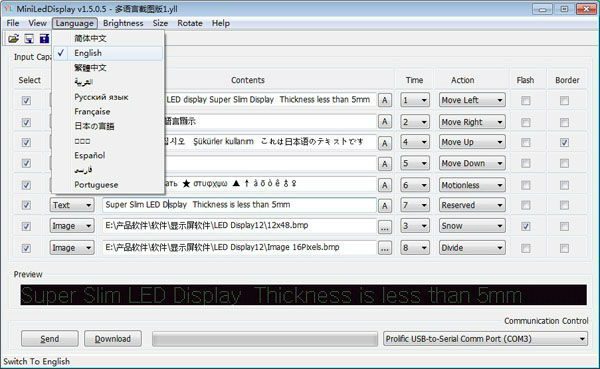The height and width of the screenshot is (369, 600).
Task: Click the middle toolbar icon with screen and arrow
Action: pos(29,38)
